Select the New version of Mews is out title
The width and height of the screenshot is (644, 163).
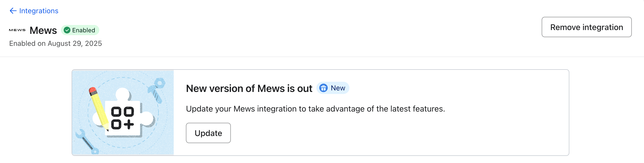click(249, 88)
